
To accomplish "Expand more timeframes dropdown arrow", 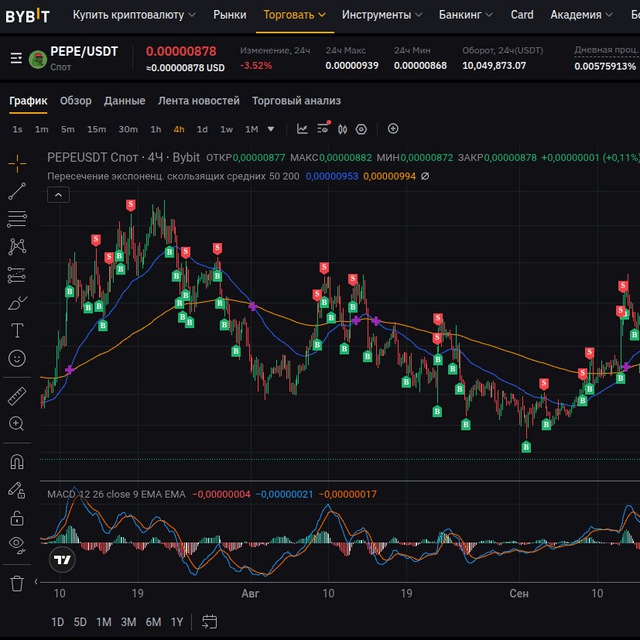I will [x=271, y=129].
